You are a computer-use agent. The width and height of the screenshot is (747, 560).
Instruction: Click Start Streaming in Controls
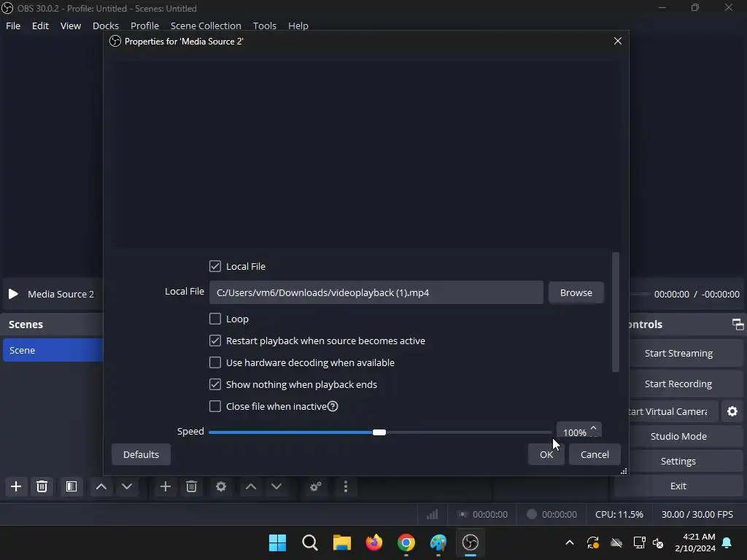686,353
